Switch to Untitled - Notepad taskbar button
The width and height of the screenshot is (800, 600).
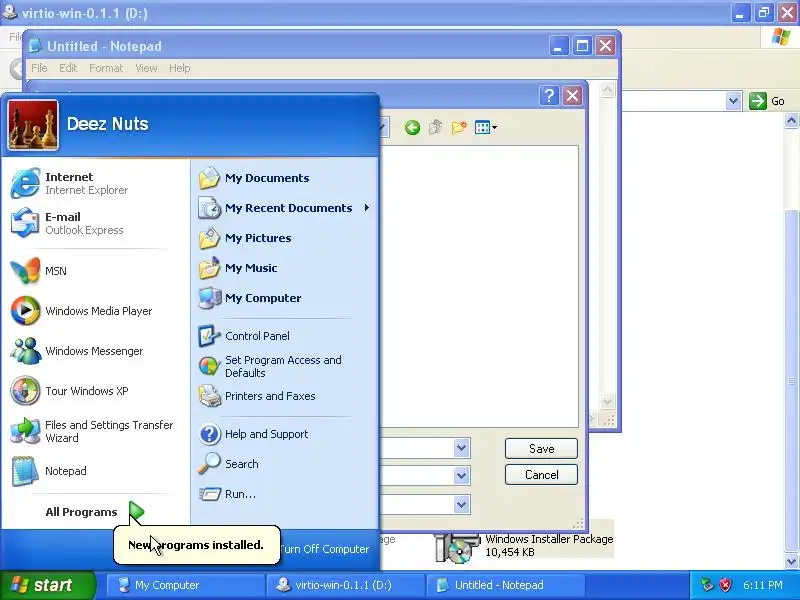505,585
